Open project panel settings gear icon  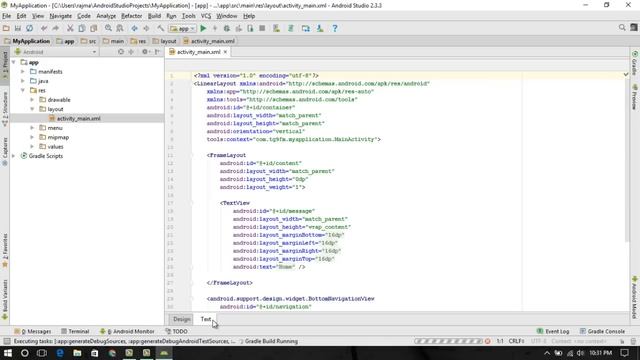(x=145, y=52)
